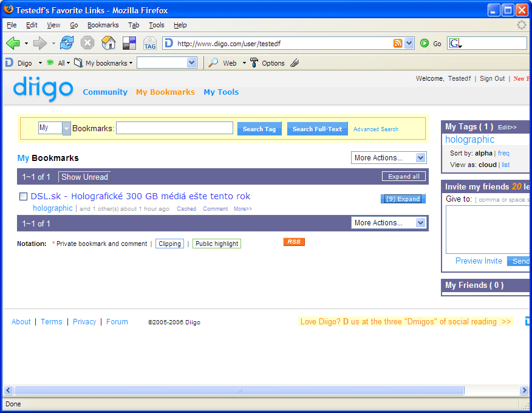Open the Back button history dropdown arrow
Image resolution: width=532 pixels, height=413 pixels.
(27, 44)
